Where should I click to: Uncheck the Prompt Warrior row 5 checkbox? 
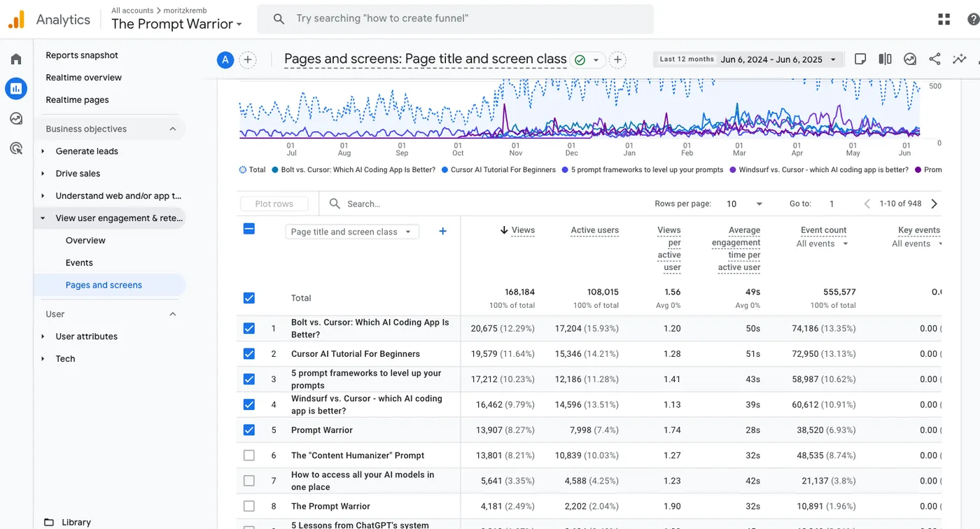click(248, 430)
